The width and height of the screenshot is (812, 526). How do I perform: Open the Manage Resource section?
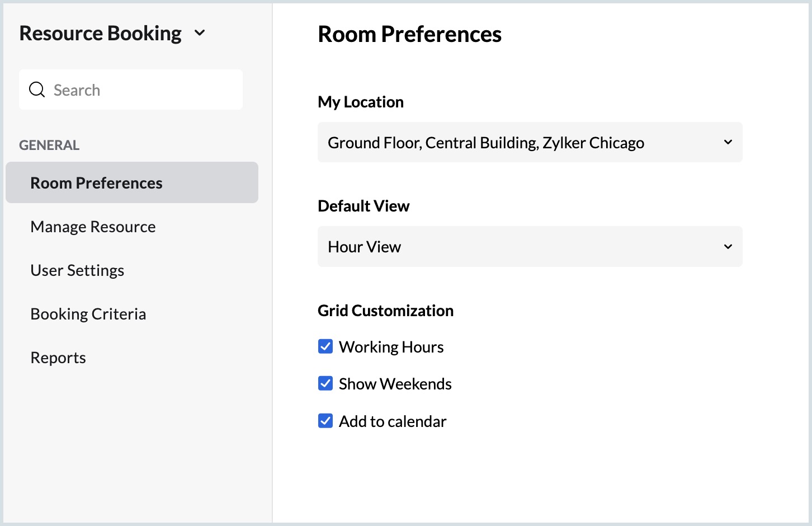[x=93, y=227]
